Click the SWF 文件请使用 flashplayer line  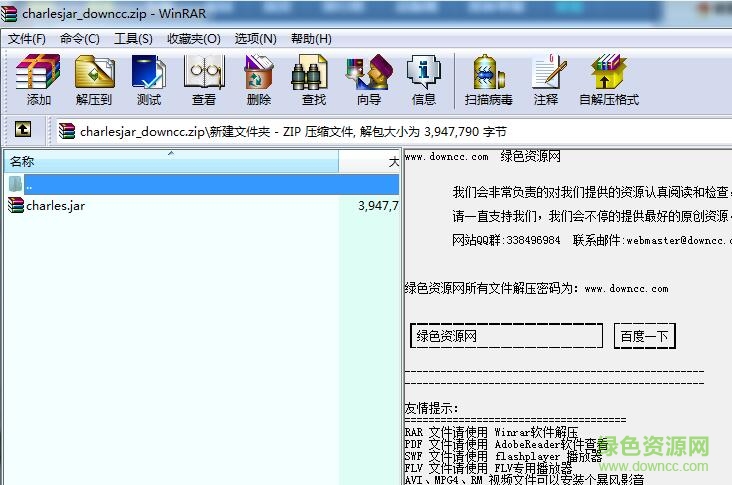click(503, 456)
